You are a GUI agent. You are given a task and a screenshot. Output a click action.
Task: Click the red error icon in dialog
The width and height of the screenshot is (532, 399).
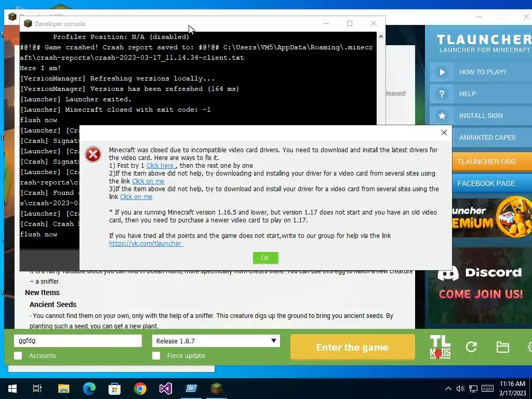92,154
